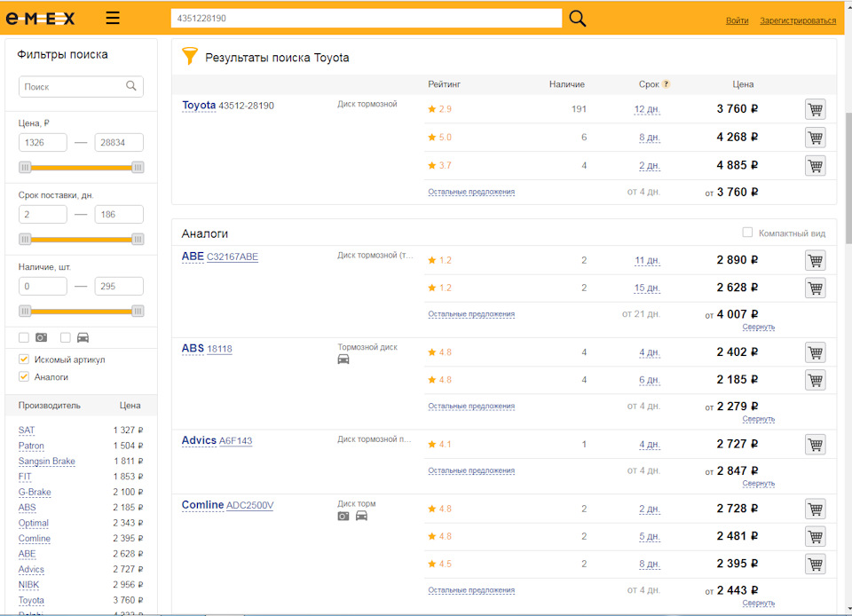Click the minimum price field 1326

[x=43, y=142]
